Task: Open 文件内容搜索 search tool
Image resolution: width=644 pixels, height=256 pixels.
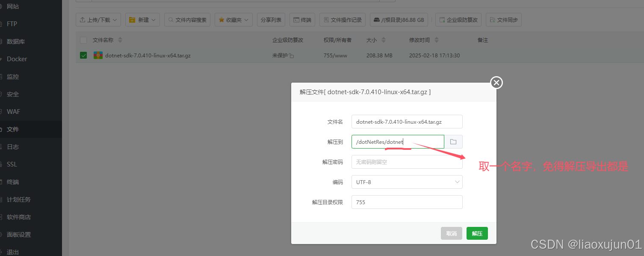Action: (x=187, y=20)
